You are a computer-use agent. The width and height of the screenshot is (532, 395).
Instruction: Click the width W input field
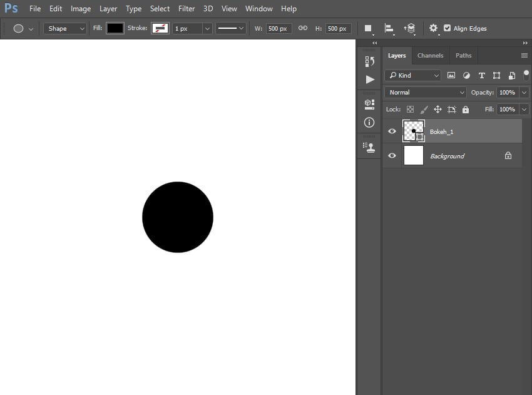pyautogui.click(x=279, y=28)
